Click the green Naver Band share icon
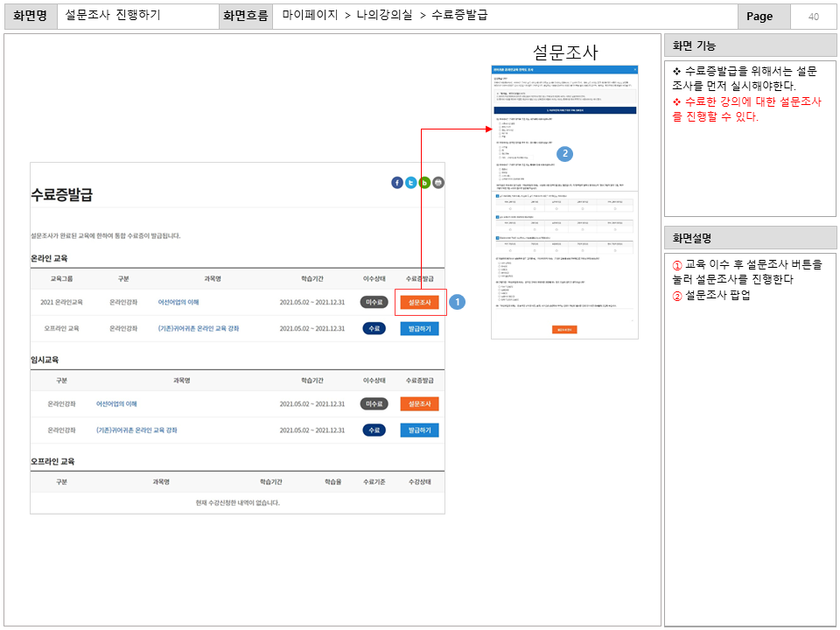The height and width of the screenshot is (630, 840). [x=424, y=183]
